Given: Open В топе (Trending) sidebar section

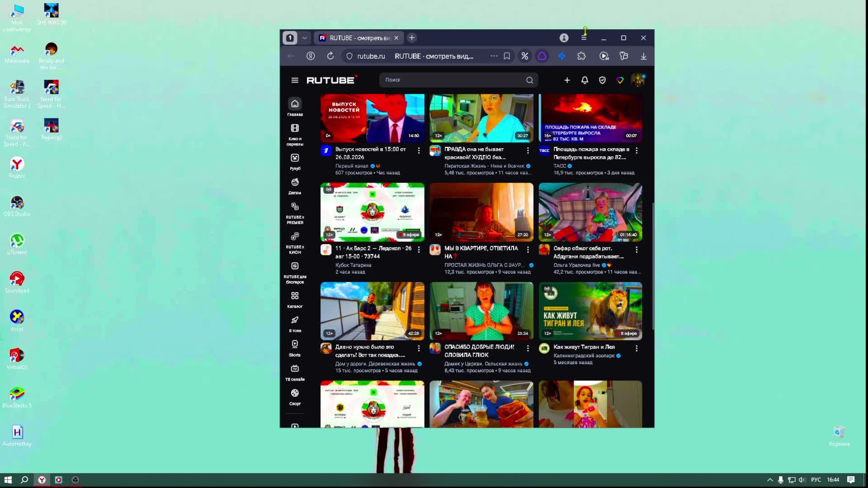Looking at the screenshot, I should [x=295, y=324].
